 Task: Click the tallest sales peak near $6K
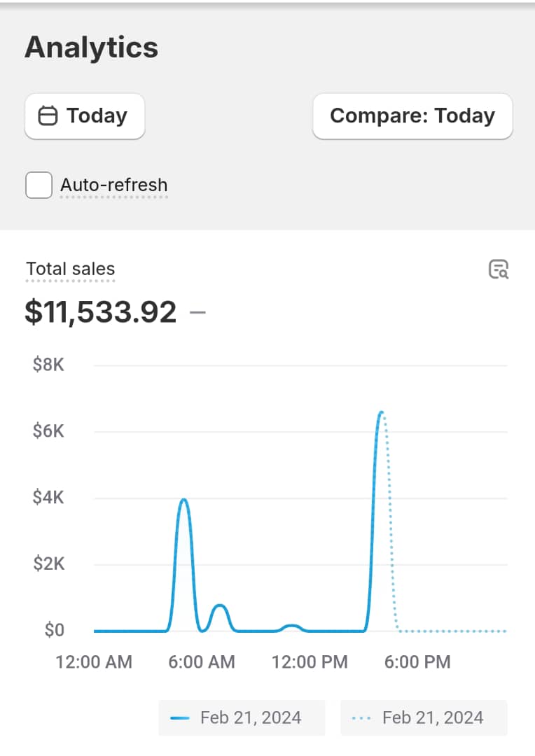click(x=381, y=413)
